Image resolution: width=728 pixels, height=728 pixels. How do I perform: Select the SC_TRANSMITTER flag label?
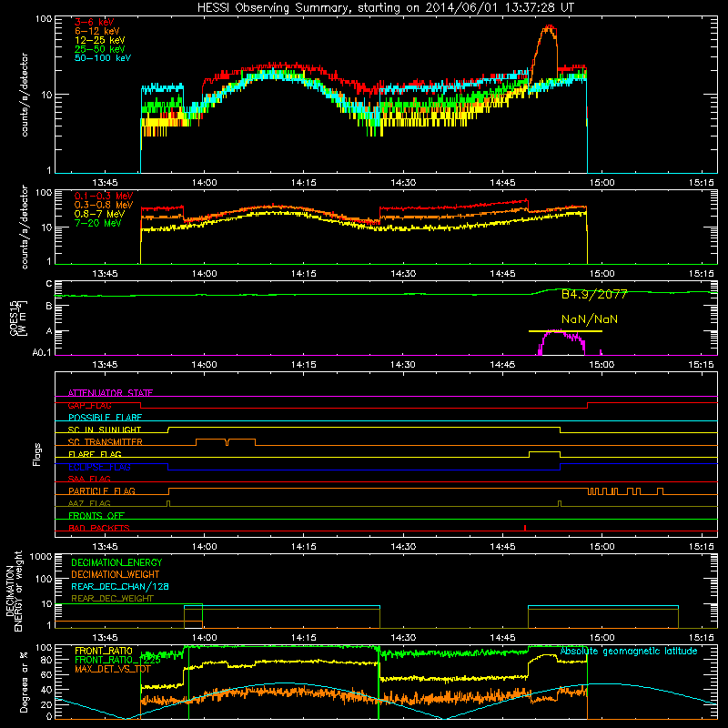[106, 442]
